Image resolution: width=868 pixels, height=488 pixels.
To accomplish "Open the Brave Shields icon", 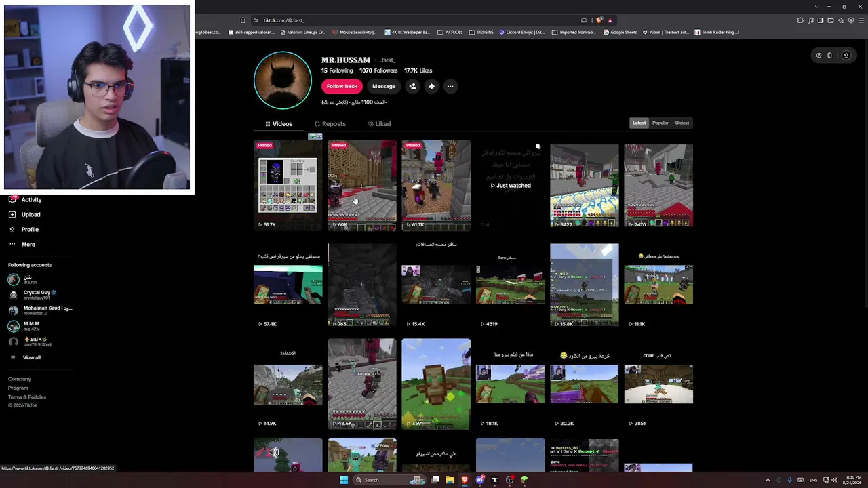I will 599,20.
